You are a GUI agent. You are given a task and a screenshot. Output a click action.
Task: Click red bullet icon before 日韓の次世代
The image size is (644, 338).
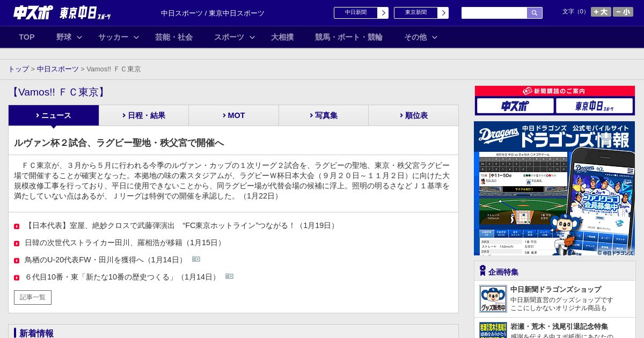click(17, 244)
